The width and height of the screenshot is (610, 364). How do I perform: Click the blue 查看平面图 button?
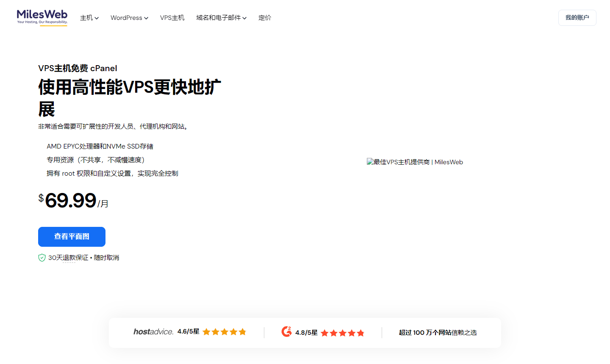72,237
